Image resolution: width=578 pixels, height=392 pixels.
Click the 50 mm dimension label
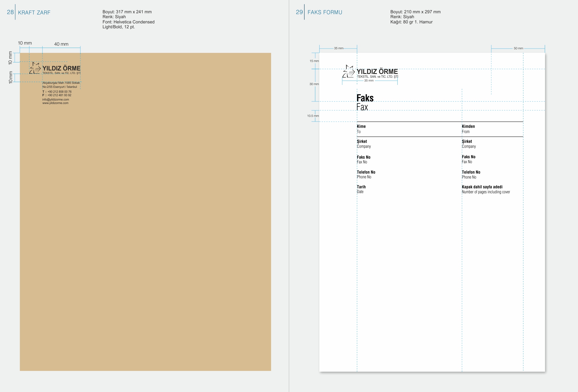518,48
